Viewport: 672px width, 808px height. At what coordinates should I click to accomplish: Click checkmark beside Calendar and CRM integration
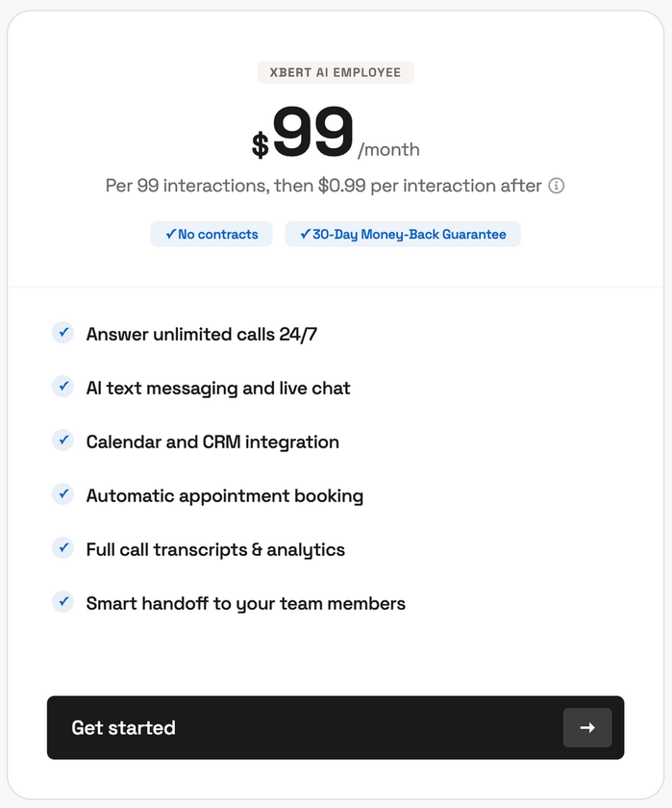62,441
